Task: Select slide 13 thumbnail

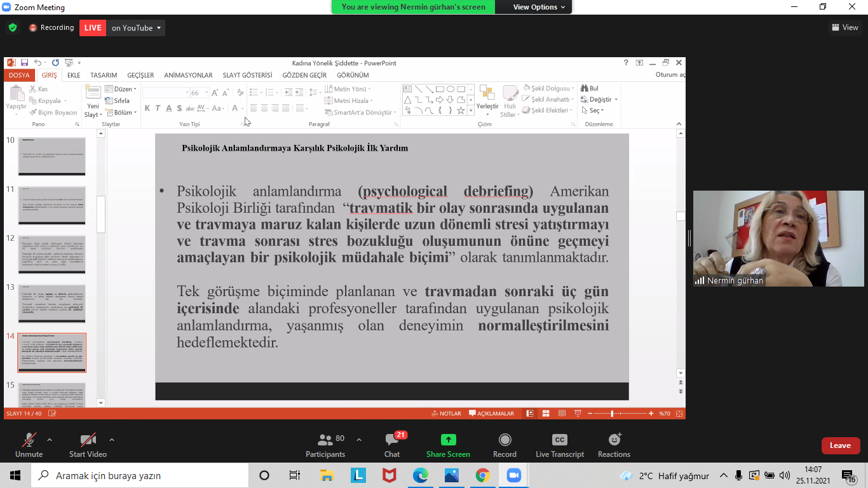Action: coord(51,304)
